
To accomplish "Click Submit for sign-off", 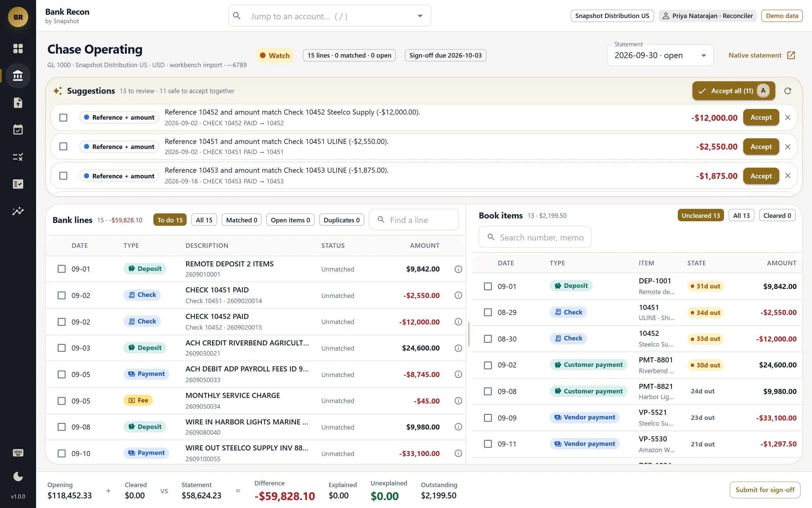I will point(765,490).
